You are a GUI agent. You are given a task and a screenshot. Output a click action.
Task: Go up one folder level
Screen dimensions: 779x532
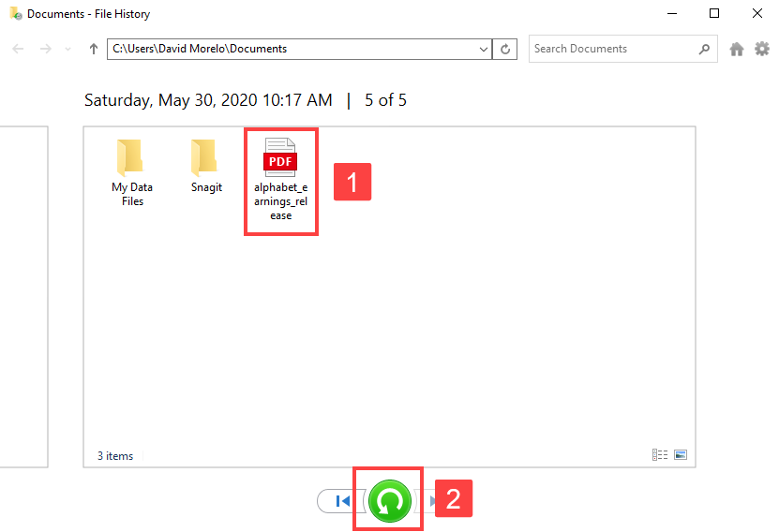[x=94, y=49]
